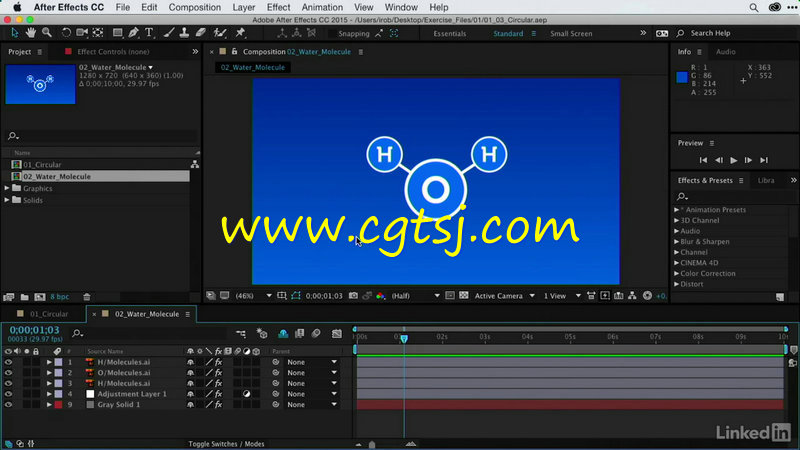This screenshot has width=800, height=450.
Task: Expand the Animation Presets category
Action: (677, 210)
